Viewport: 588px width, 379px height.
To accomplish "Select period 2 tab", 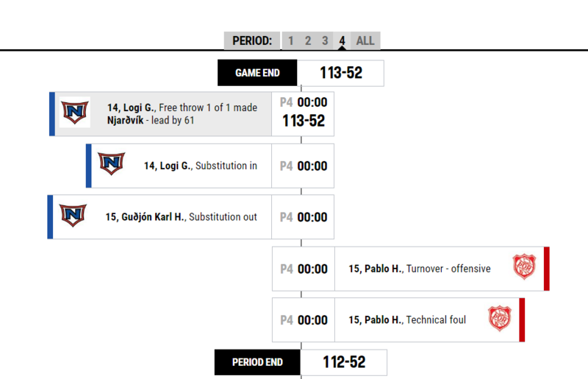I will pos(308,40).
